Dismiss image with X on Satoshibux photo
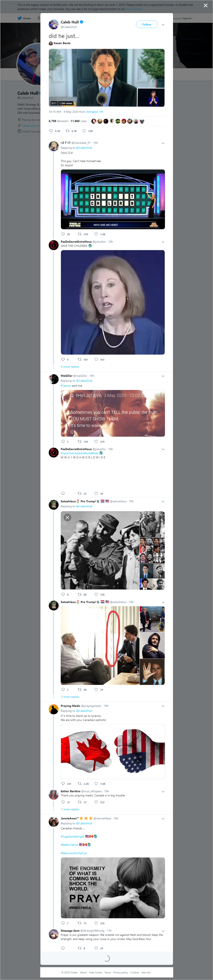Image resolution: width=213 pixels, height=980 pixels. pyautogui.click(x=67, y=517)
